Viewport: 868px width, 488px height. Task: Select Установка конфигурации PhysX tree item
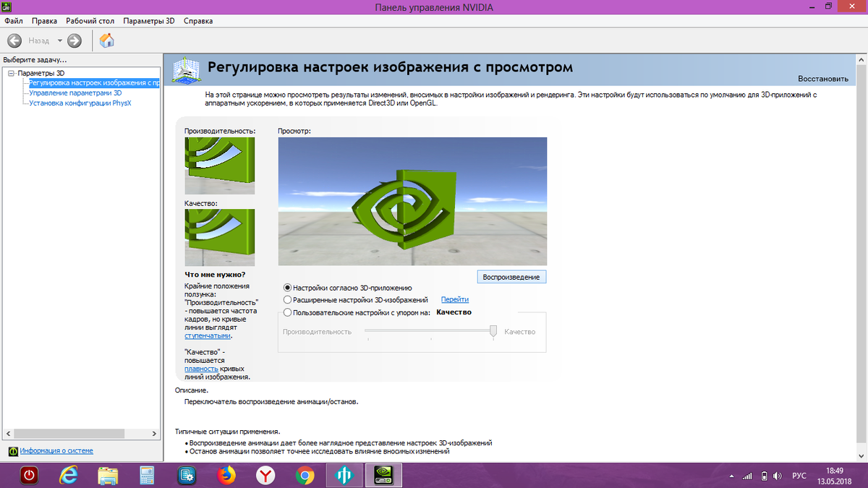pos(80,103)
